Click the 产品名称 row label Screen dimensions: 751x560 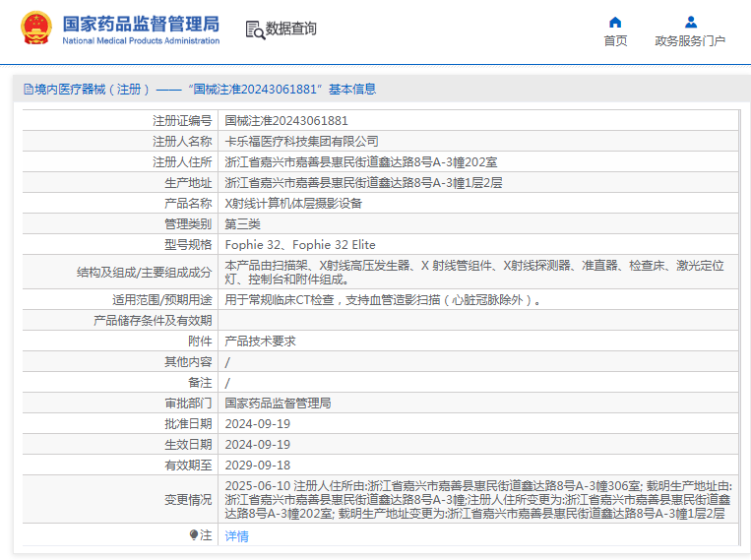(188, 203)
